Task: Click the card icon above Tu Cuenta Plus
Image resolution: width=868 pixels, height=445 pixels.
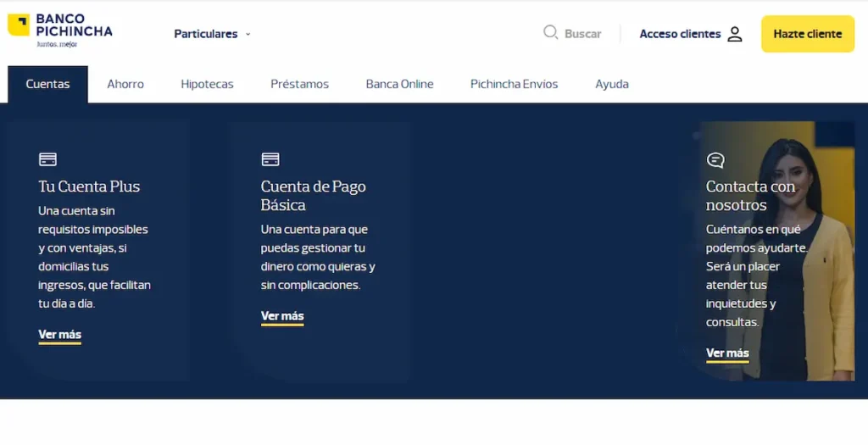Action: tap(47, 159)
